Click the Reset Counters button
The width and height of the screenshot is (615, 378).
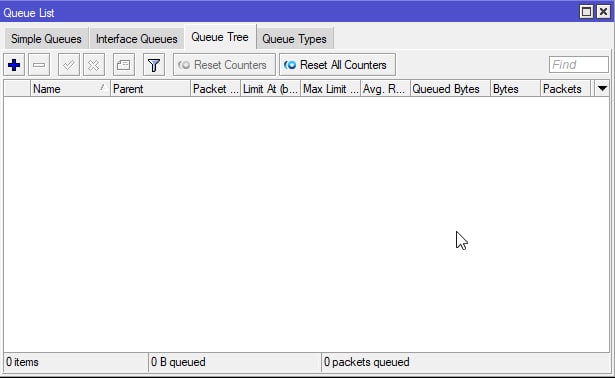(x=224, y=65)
